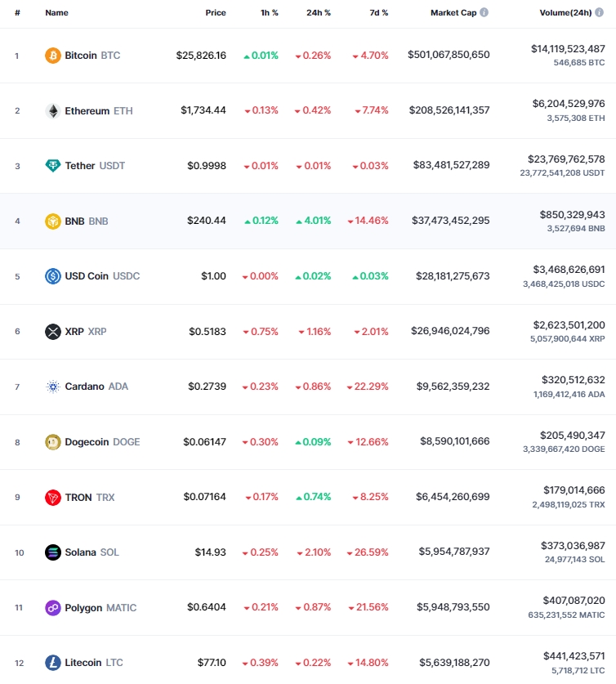The width and height of the screenshot is (616, 684).
Task: Click the TRON red logo icon
Action: pos(53,498)
